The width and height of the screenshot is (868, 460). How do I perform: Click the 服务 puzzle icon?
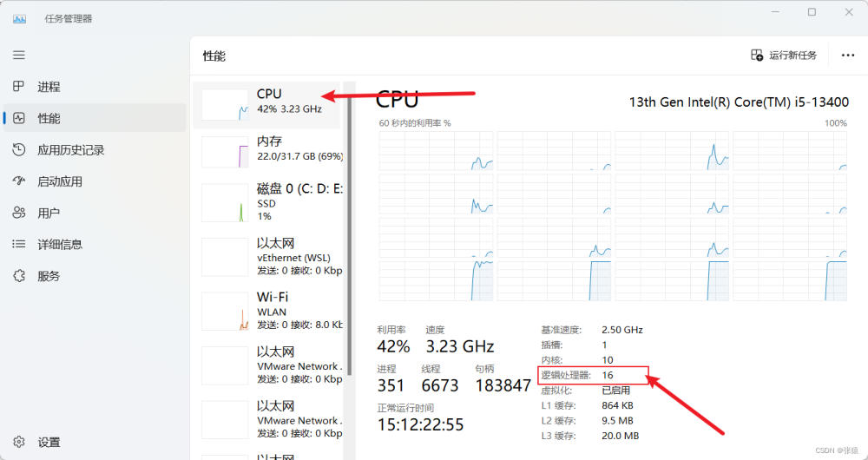tap(19, 276)
